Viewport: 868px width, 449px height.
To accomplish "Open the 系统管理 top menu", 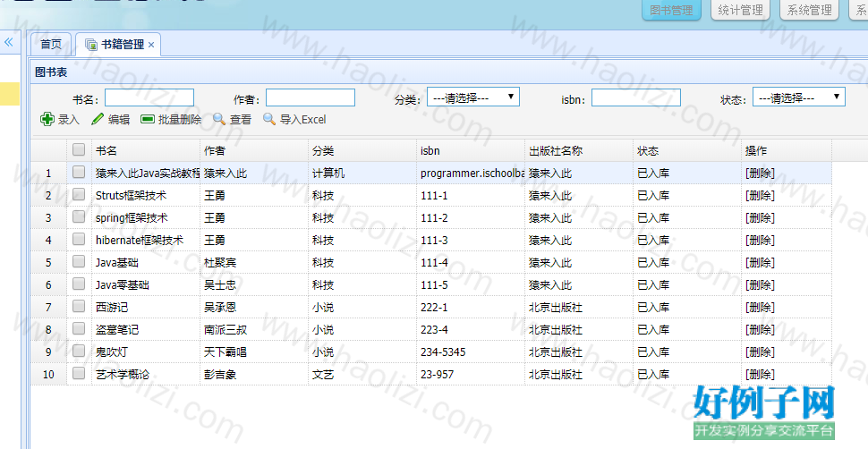I will coord(809,10).
